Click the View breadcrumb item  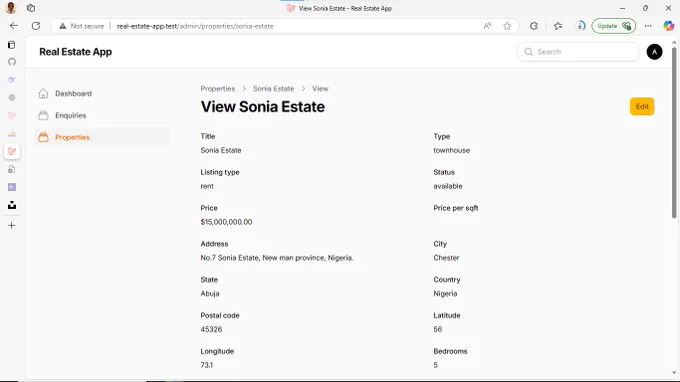click(x=320, y=88)
